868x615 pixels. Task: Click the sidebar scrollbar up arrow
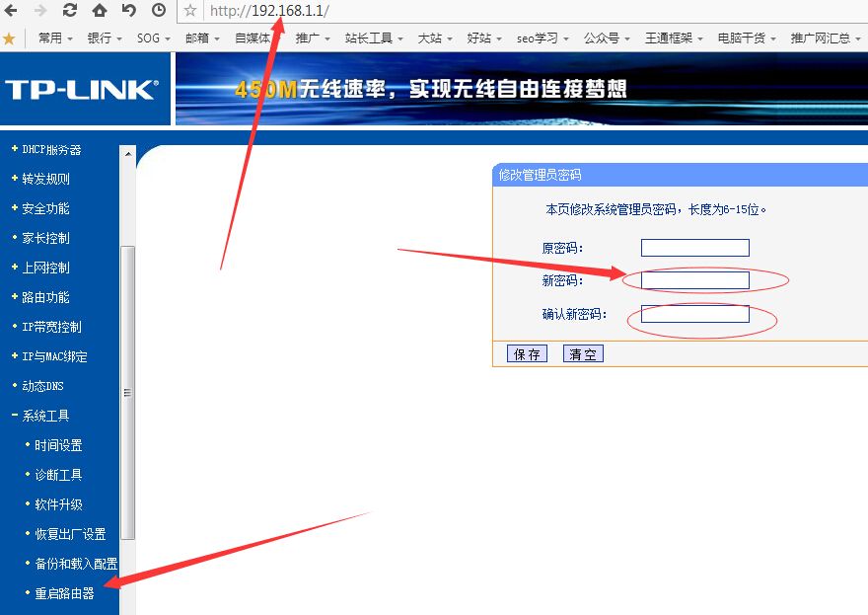click(128, 153)
